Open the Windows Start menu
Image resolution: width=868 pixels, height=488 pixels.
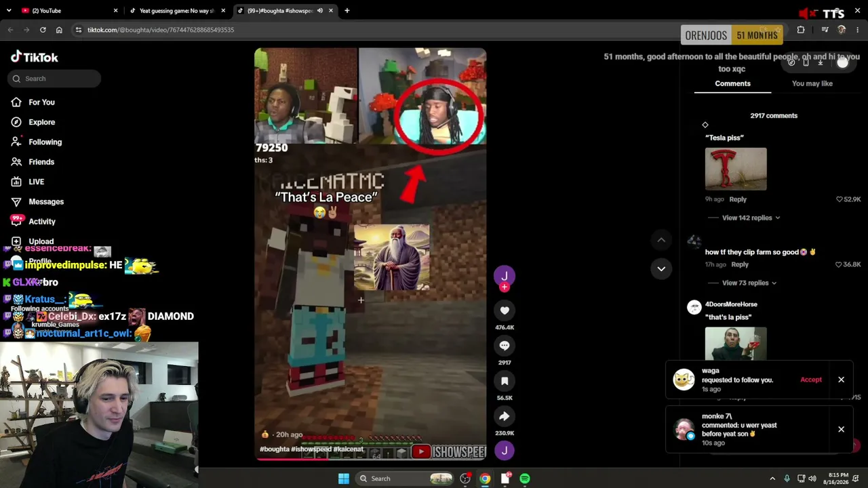(x=344, y=479)
